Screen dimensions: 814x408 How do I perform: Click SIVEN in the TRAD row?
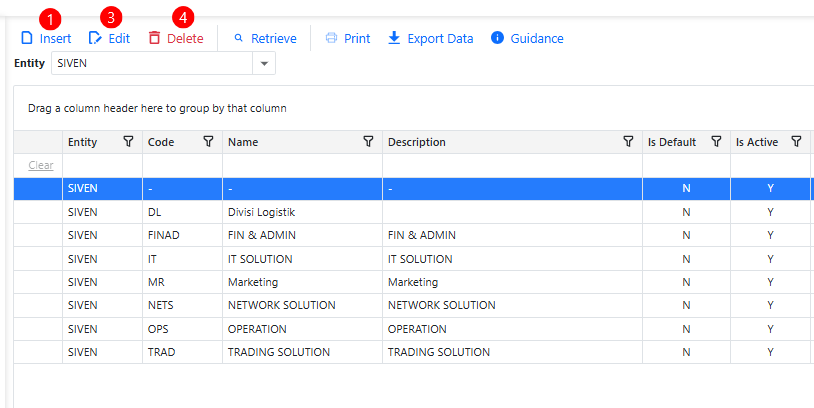point(83,352)
